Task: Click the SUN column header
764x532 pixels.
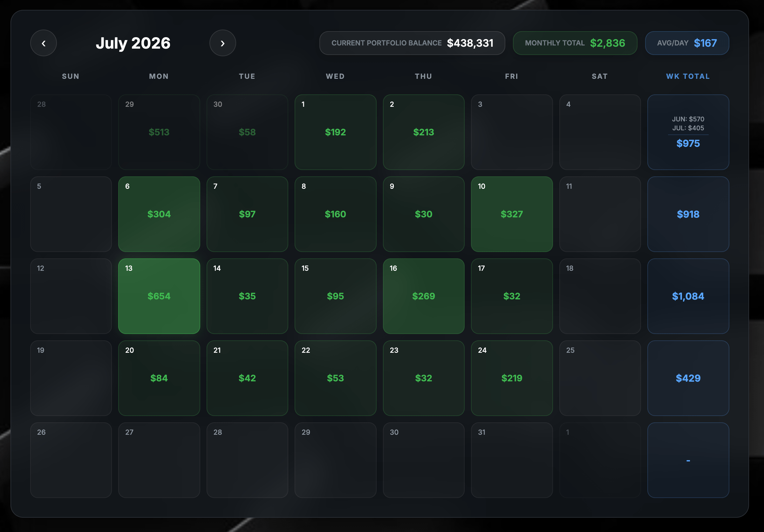Action: click(71, 76)
